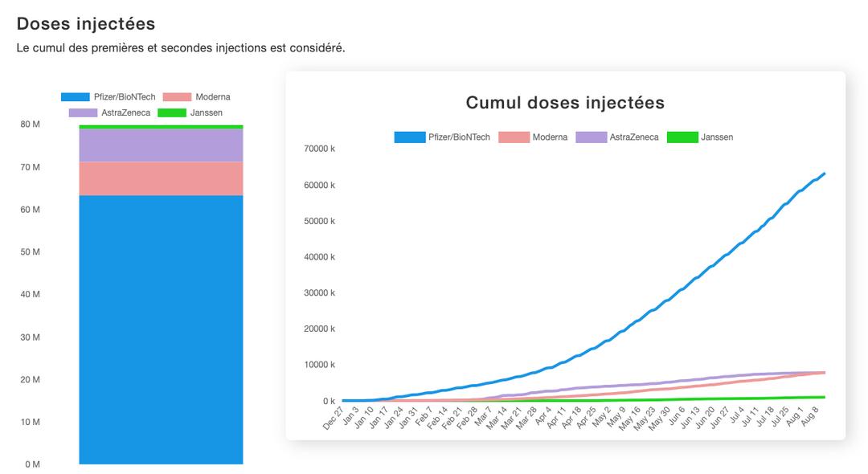Click the blue Pfizer/BioNTech swatch in bar chart legend
The height and width of the screenshot is (474, 868).
tap(75, 97)
